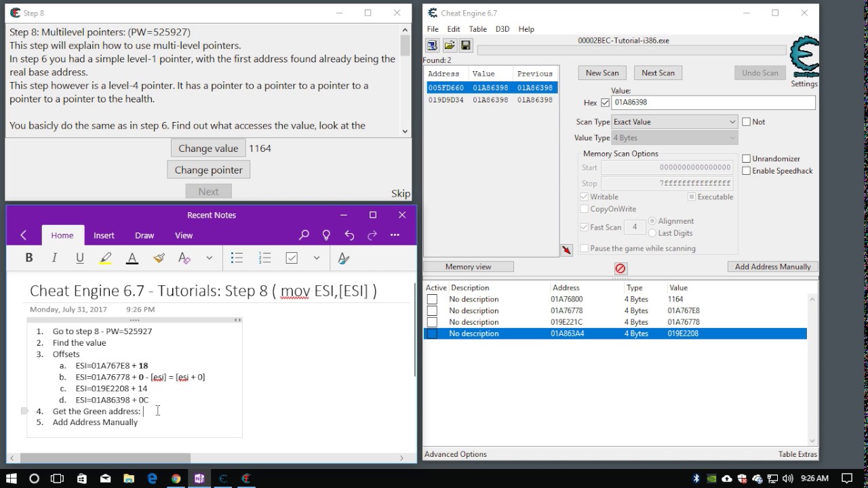Open the process selector icon in Cheat Engine
The height and width of the screenshot is (488, 868).
[432, 45]
